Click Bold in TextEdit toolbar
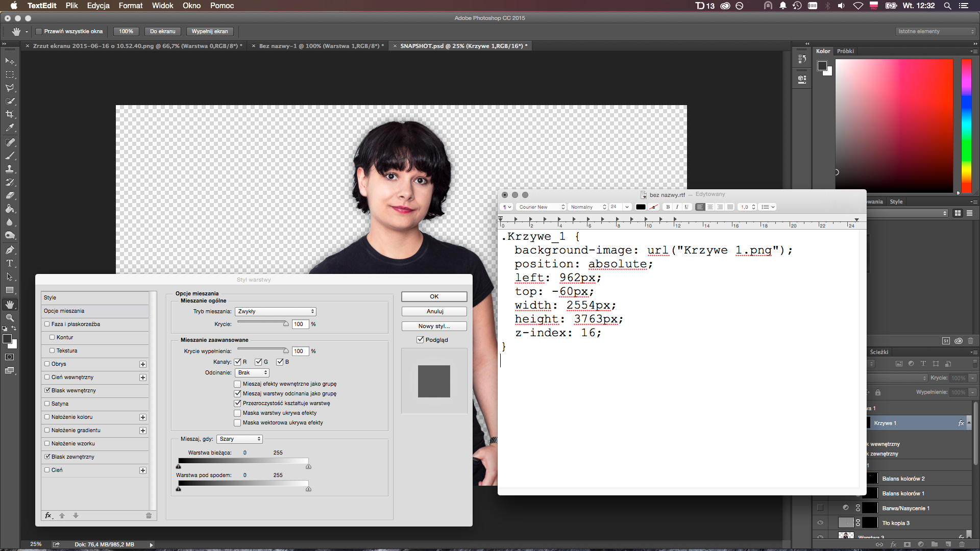Screen dimensions: 980x551 tap(668, 207)
